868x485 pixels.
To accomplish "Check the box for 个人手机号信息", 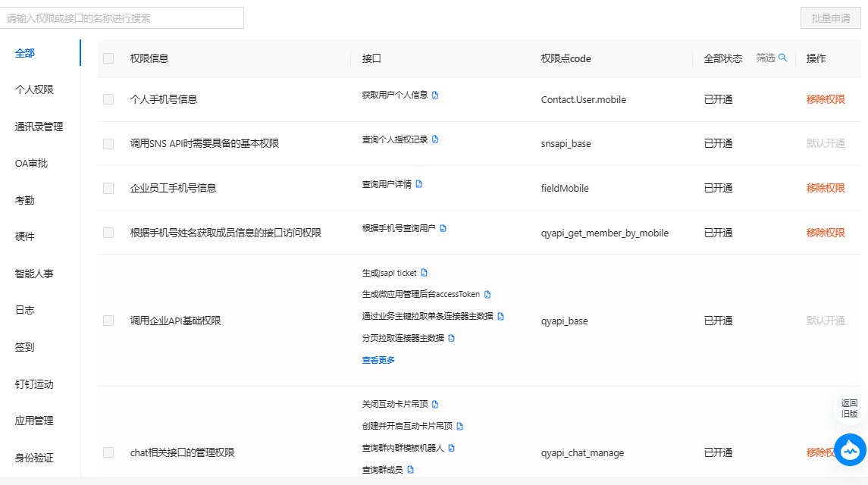I will pyautogui.click(x=108, y=99).
